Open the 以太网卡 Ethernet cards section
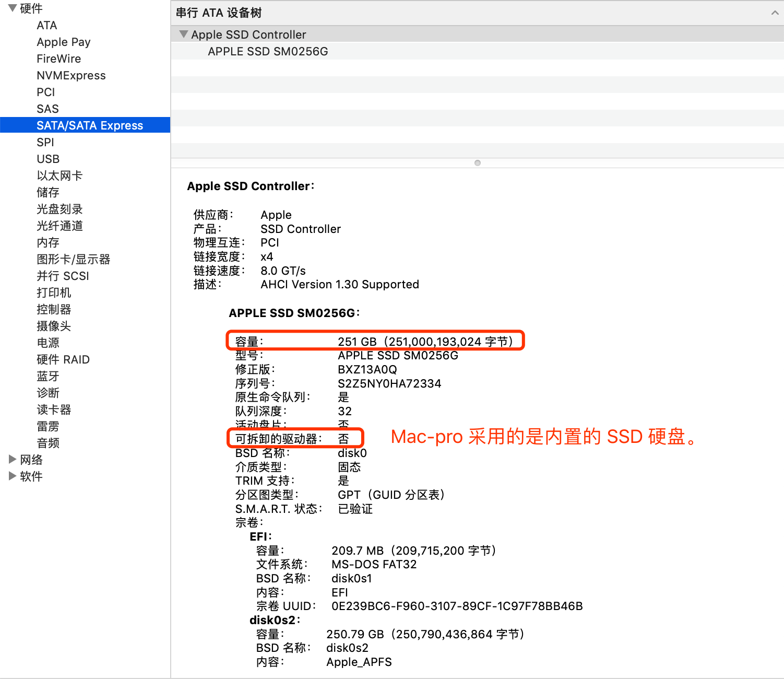This screenshot has width=784, height=679. [60, 175]
